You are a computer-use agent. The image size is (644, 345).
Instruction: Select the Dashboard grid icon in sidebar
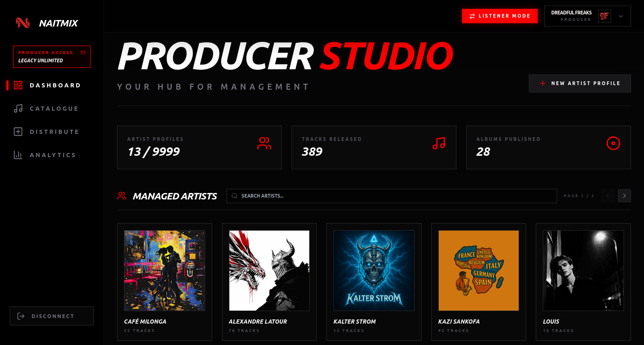point(18,85)
